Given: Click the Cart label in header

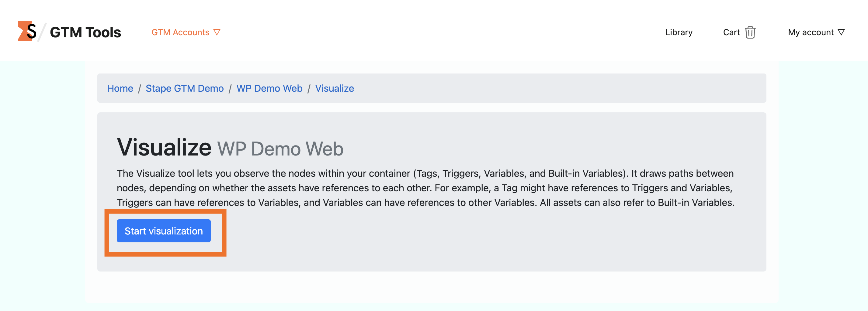Looking at the screenshot, I should [x=731, y=32].
